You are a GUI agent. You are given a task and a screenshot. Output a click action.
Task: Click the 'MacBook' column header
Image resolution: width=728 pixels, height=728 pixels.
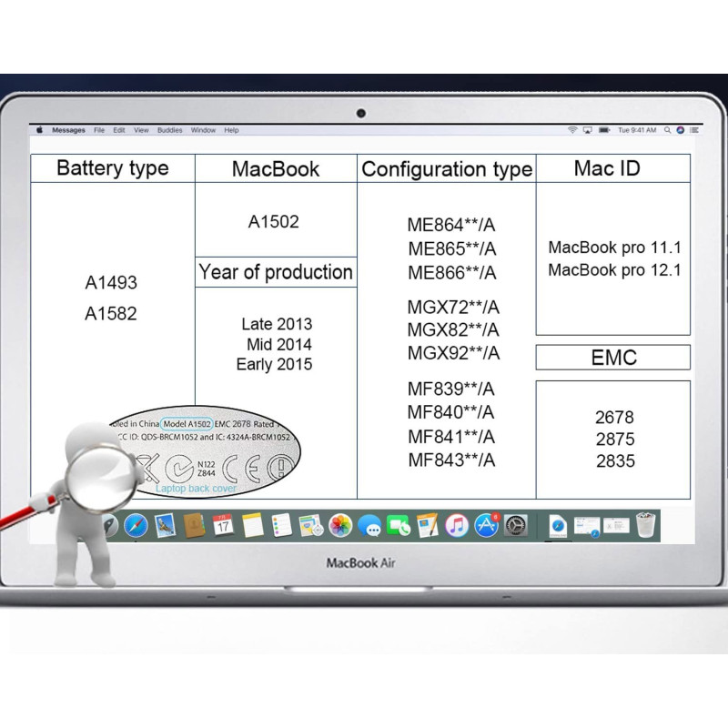click(x=276, y=169)
